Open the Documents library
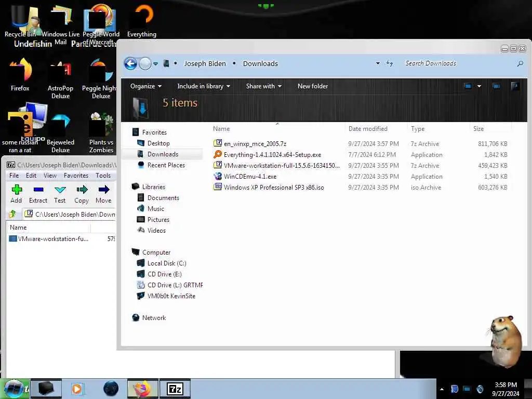 pos(163,198)
